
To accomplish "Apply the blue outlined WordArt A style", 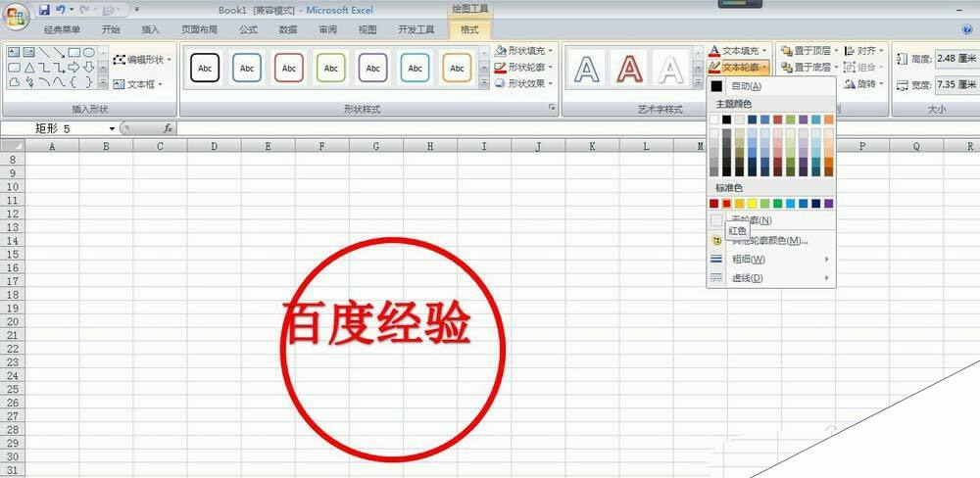I will click(x=586, y=69).
